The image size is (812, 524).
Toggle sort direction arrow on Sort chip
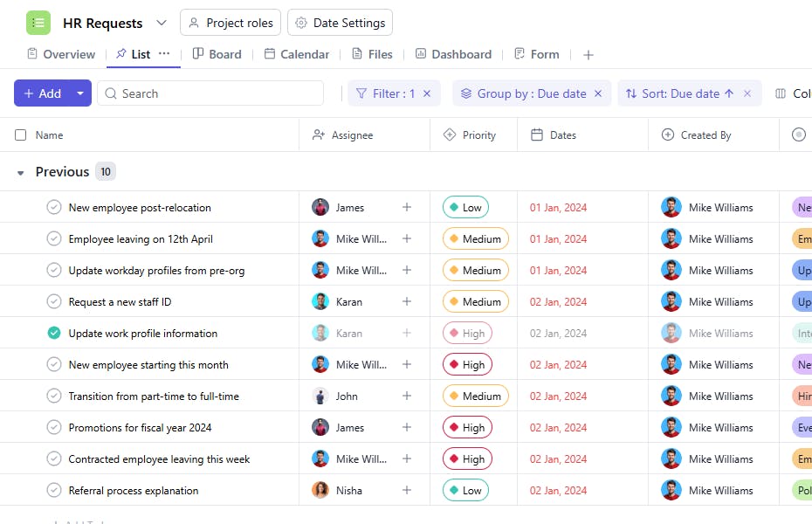729,93
